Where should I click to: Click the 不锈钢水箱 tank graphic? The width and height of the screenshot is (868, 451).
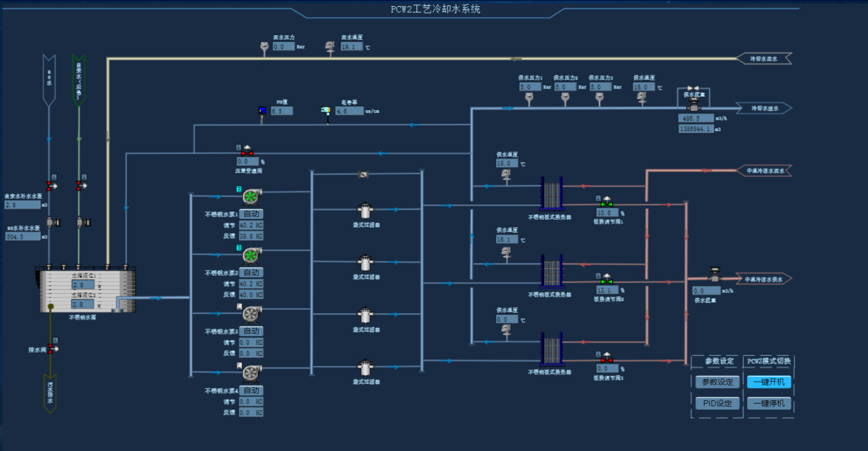(x=88, y=291)
